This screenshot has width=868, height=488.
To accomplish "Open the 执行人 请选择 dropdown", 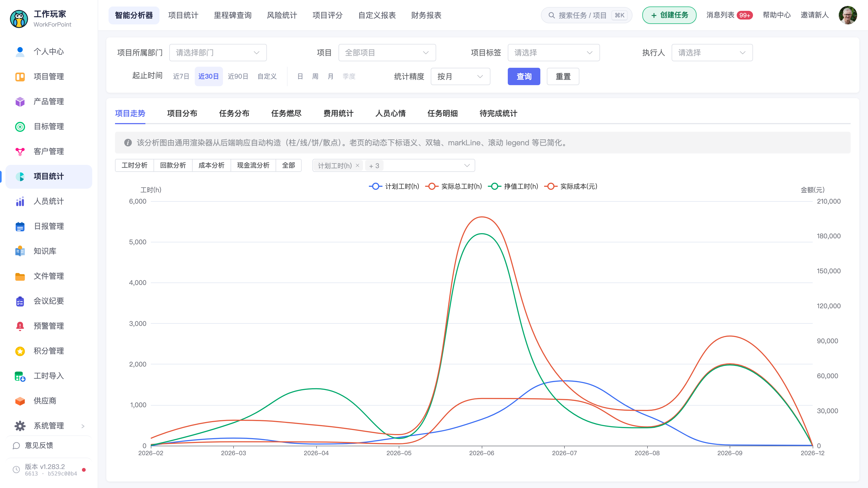I will coord(712,53).
